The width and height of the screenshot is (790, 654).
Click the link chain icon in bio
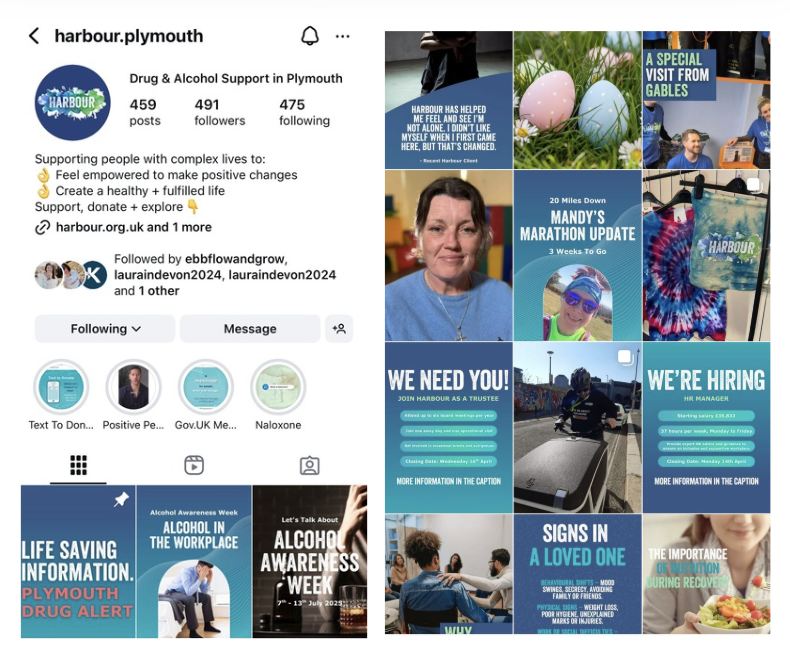(42, 227)
